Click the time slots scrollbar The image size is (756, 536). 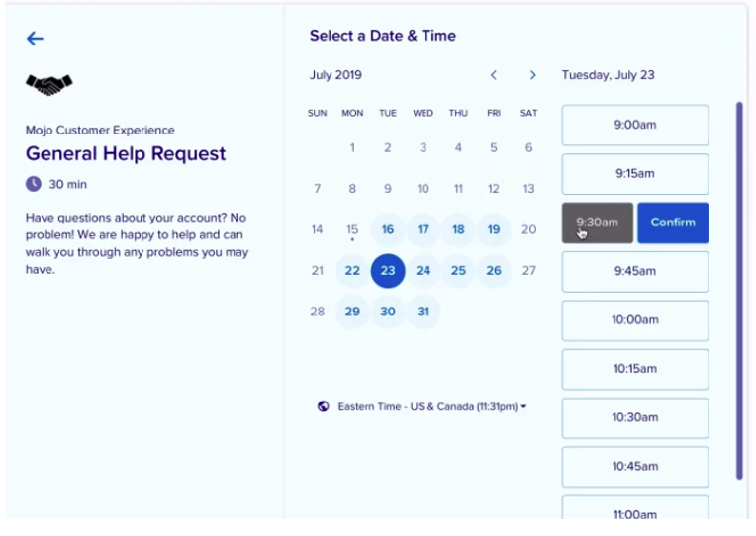click(739, 289)
